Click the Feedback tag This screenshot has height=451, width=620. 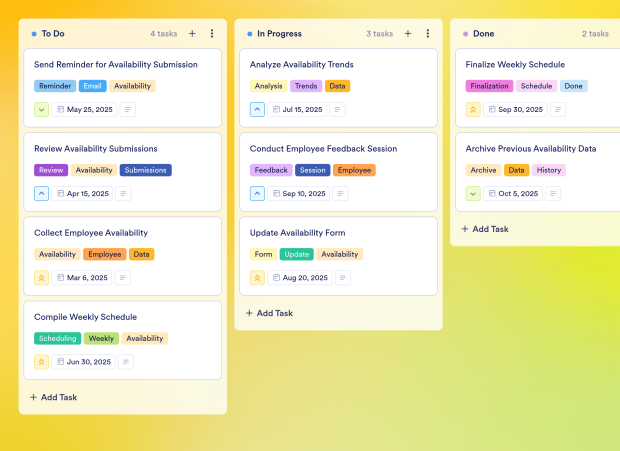click(x=271, y=170)
